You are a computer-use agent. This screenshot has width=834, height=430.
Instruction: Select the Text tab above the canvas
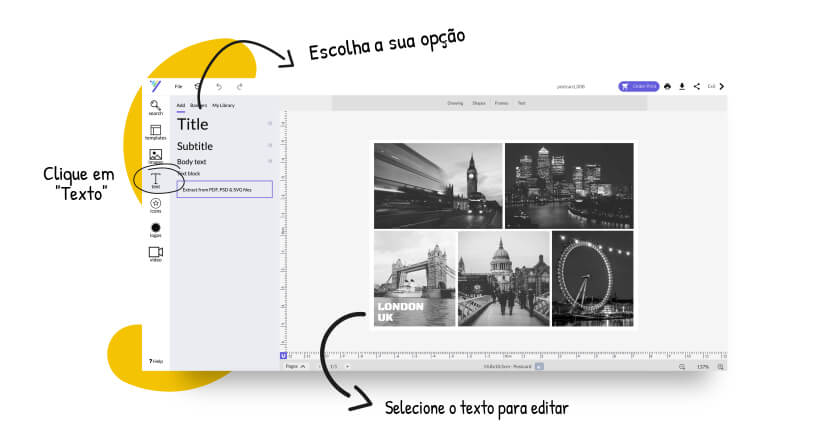(x=522, y=103)
